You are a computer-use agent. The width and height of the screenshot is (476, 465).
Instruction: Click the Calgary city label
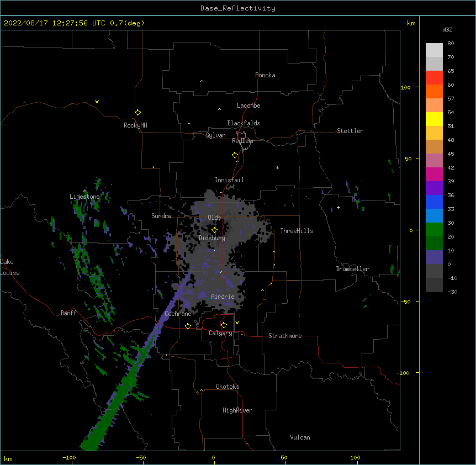pyautogui.click(x=221, y=333)
